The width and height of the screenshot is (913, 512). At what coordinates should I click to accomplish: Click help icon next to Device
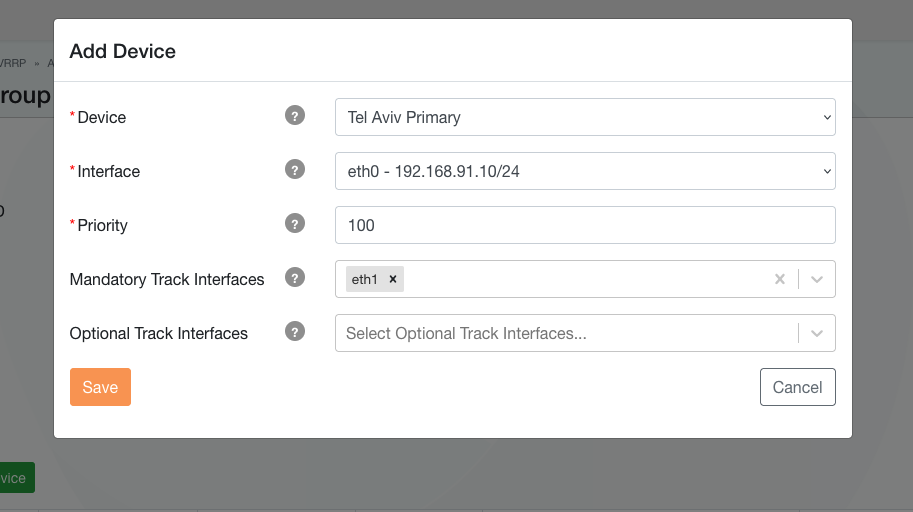pyautogui.click(x=294, y=116)
